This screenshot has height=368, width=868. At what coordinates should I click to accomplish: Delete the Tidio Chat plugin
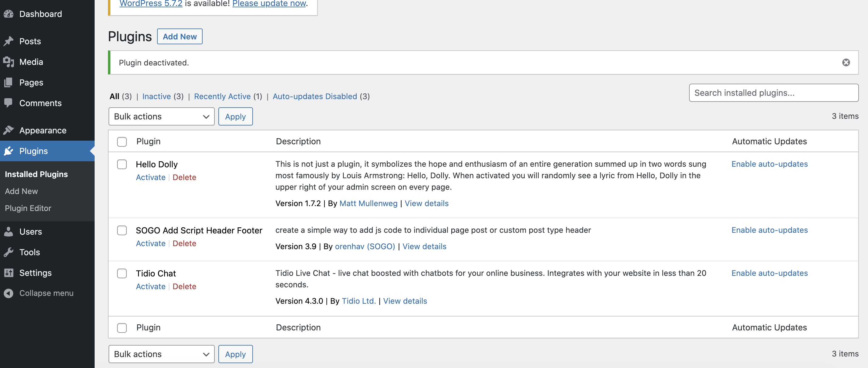pyautogui.click(x=184, y=286)
